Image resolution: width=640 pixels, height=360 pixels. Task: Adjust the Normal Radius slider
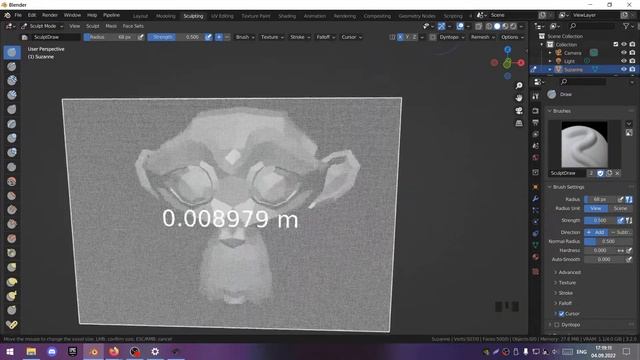pyautogui.click(x=608, y=241)
